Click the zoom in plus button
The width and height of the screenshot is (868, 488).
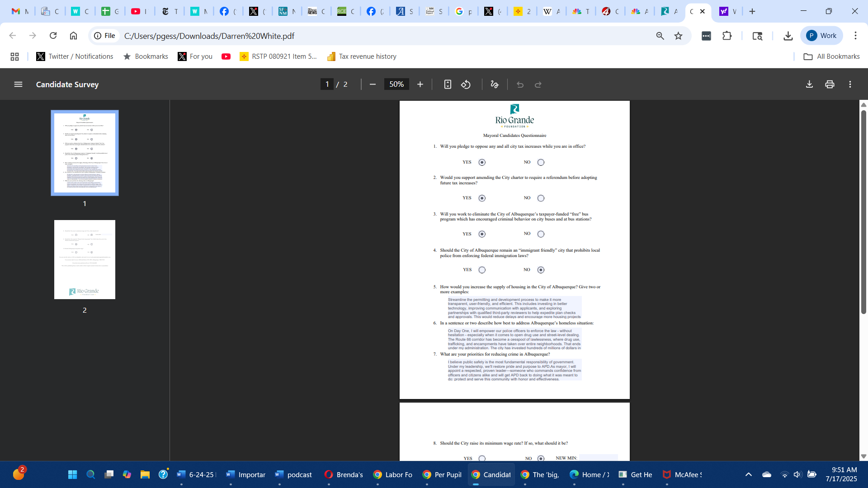point(420,84)
